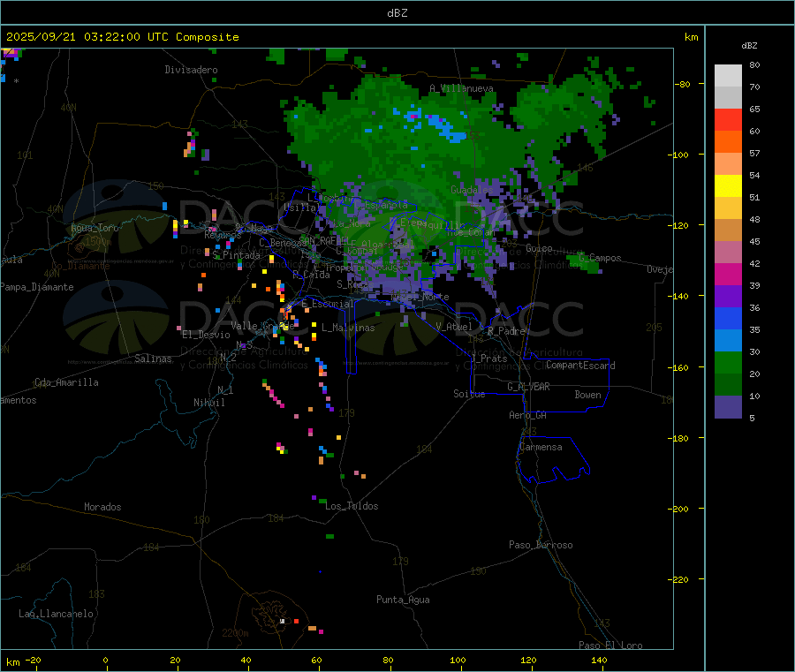Image resolution: width=795 pixels, height=672 pixels.
Task: Click the 'CompantEscard' map label
Action: pyautogui.click(x=580, y=366)
